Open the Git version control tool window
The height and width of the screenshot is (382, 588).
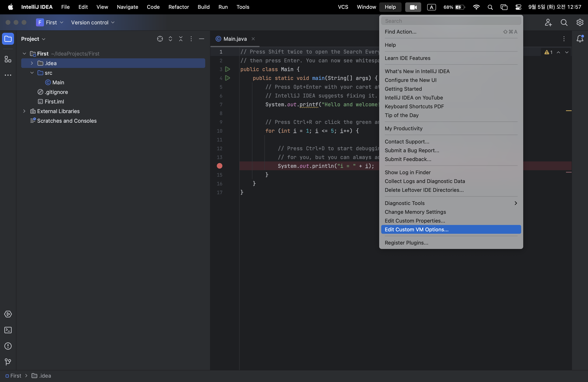8,362
